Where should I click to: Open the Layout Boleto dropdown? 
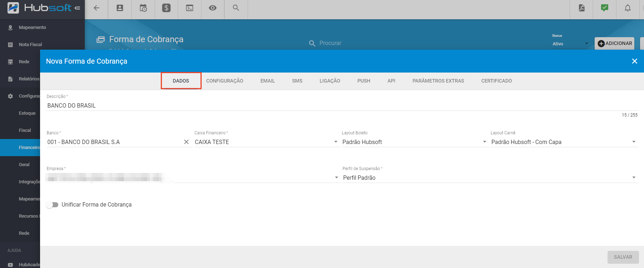(x=415, y=142)
